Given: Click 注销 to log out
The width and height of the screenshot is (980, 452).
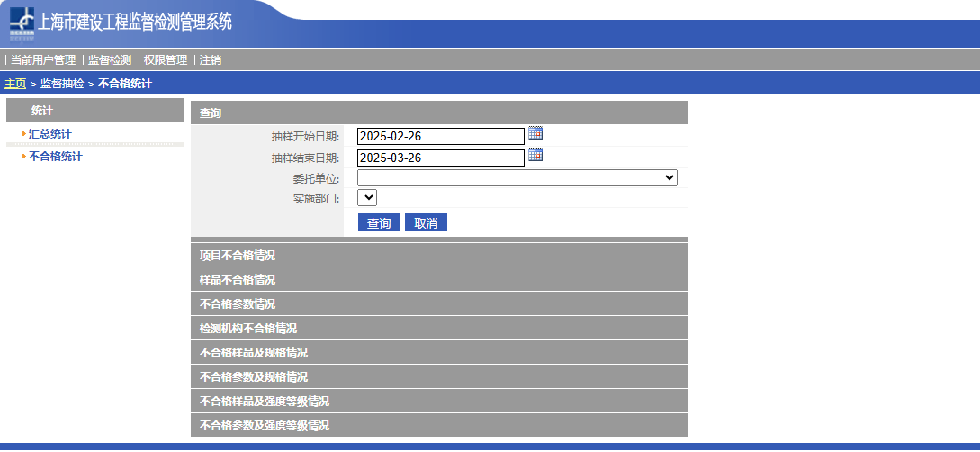Looking at the screenshot, I should point(211,60).
